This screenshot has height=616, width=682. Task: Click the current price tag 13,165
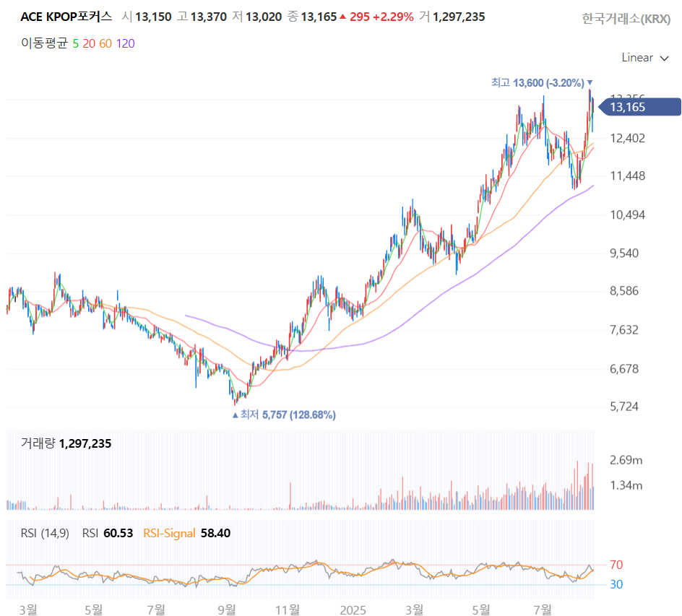(x=639, y=107)
